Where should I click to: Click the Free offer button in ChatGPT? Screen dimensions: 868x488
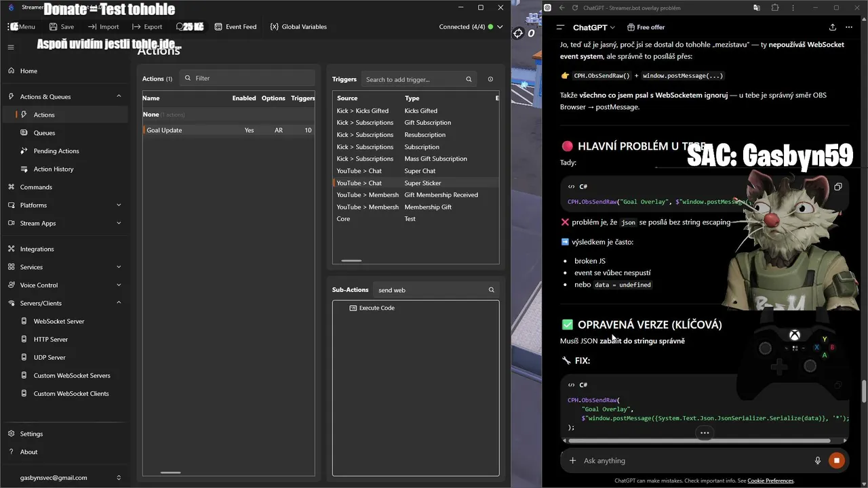click(645, 27)
